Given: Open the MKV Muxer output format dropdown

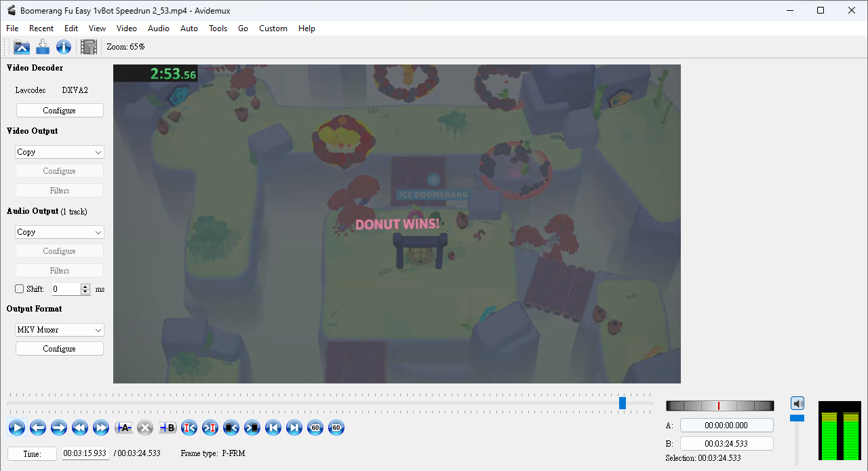Looking at the screenshot, I should (60, 330).
